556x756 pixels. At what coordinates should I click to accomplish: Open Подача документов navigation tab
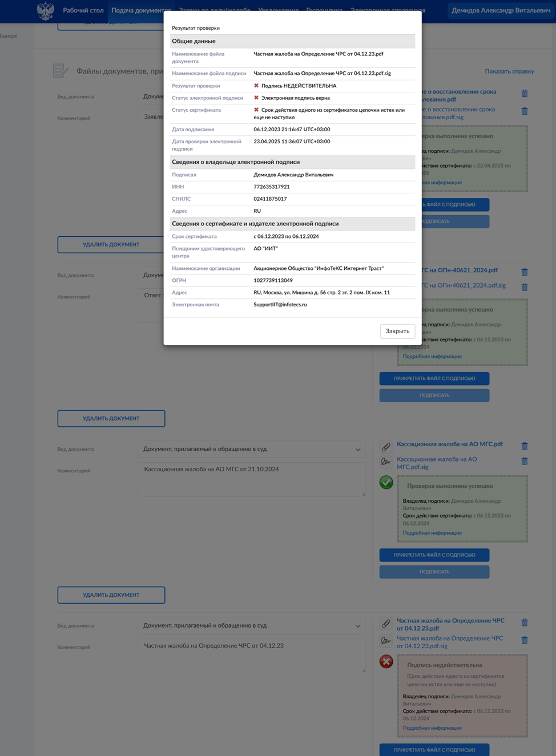[x=140, y=10]
